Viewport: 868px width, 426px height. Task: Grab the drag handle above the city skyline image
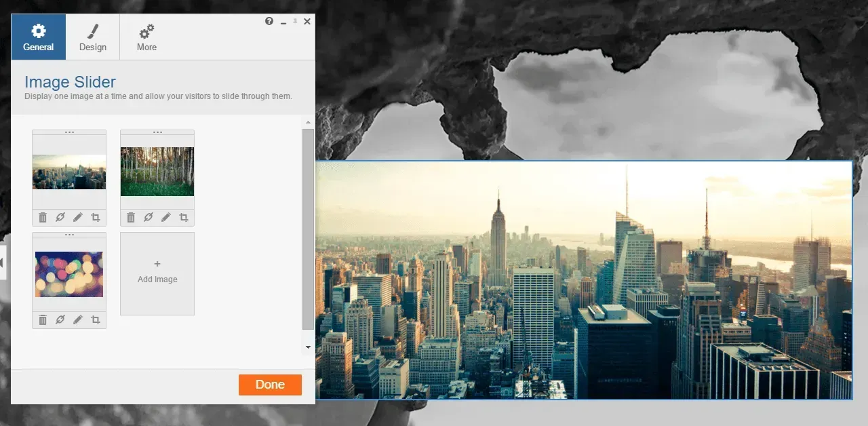pyautogui.click(x=69, y=132)
